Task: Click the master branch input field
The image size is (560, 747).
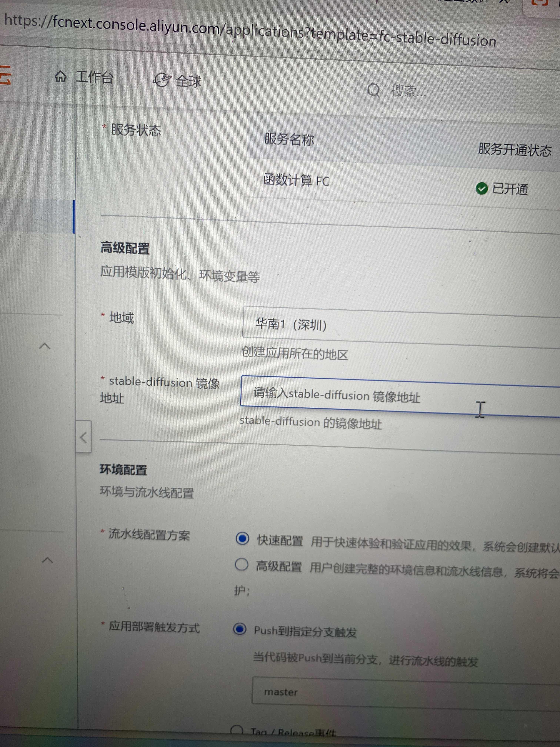Action: click(x=406, y=694)
